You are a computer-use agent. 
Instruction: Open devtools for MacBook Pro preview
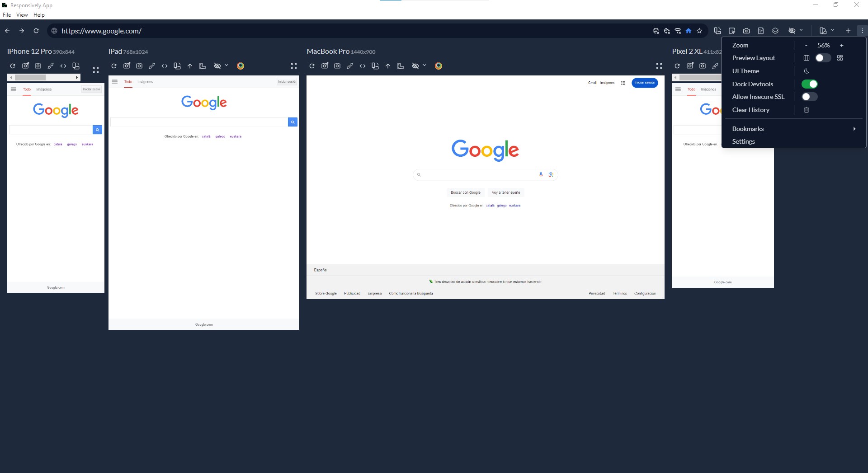pos(363,66)
